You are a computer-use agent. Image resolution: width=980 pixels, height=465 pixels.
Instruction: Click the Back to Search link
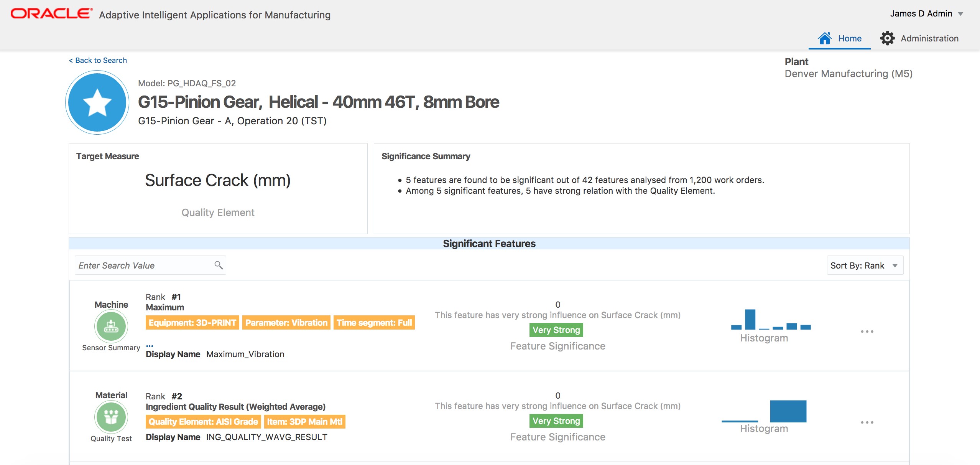coord(98,60)
